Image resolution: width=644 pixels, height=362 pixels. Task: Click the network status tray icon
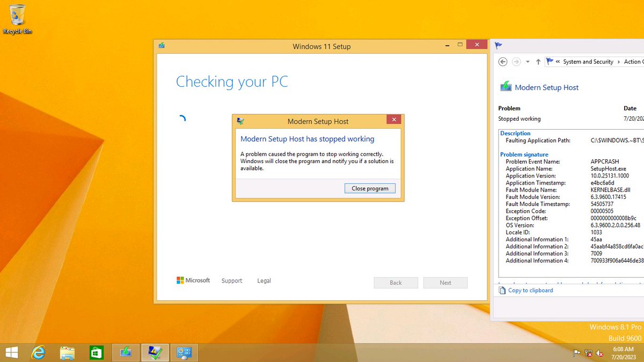pyautogui.click(x=589, y=353)
